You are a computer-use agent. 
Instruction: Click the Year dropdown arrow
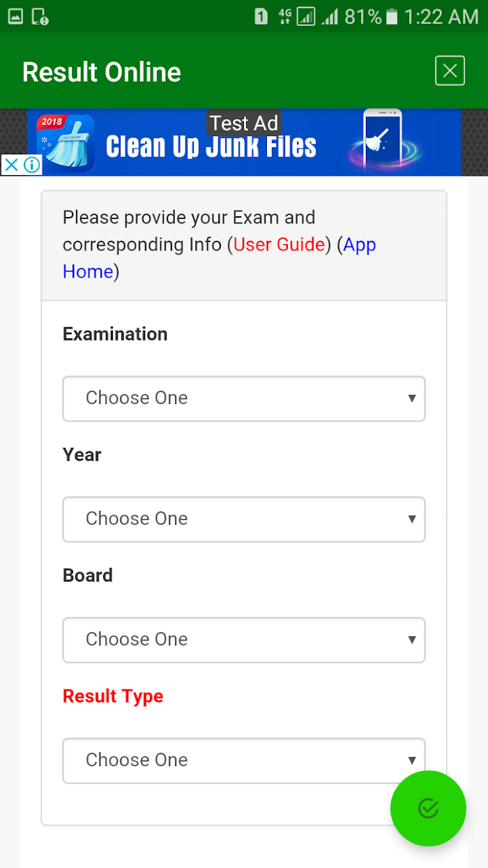412,519
